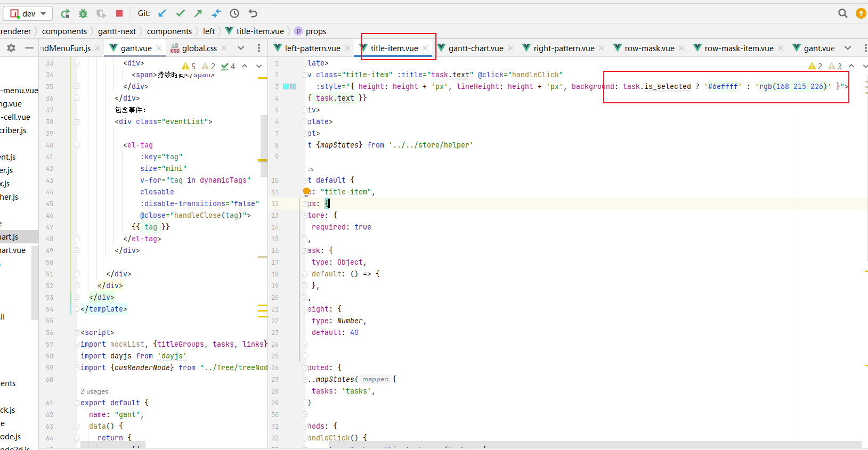Open project panel settings gear icon

11,48
